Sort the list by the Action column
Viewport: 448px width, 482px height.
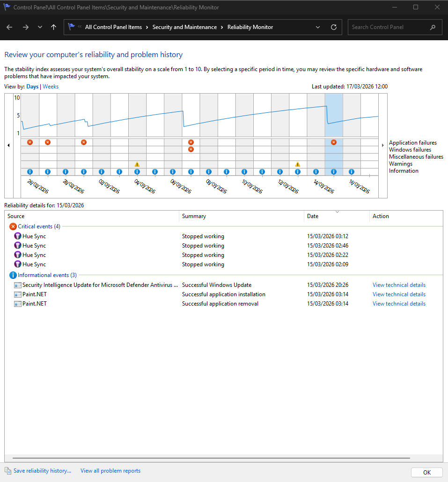(406, 216)
